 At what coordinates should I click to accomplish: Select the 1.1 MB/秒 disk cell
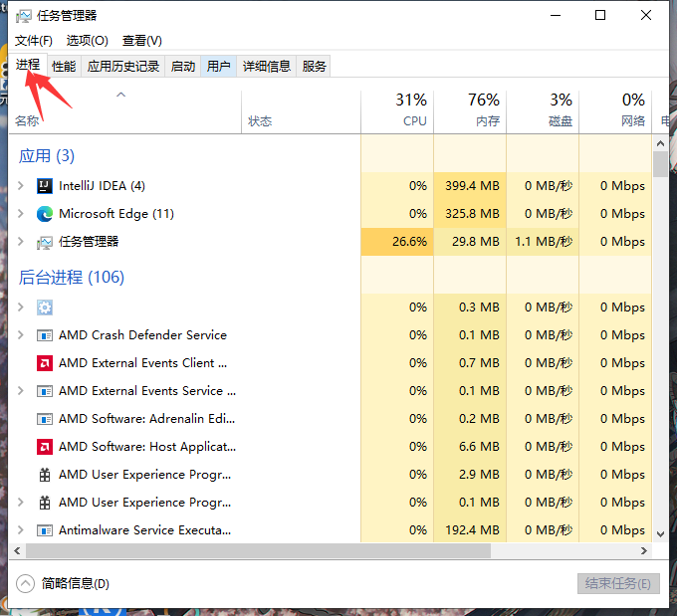(543, 242)
